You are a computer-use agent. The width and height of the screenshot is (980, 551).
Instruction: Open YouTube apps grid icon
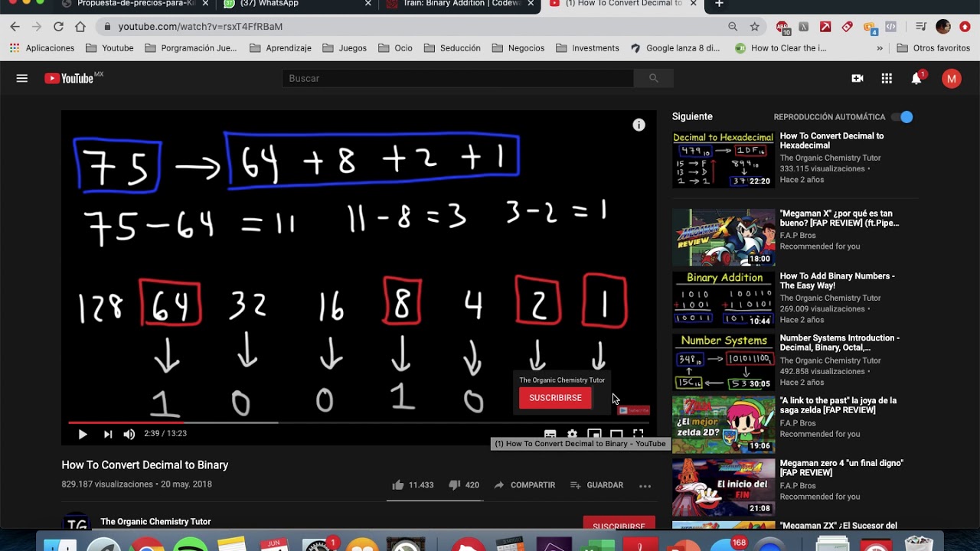click(x=887, y=78)
